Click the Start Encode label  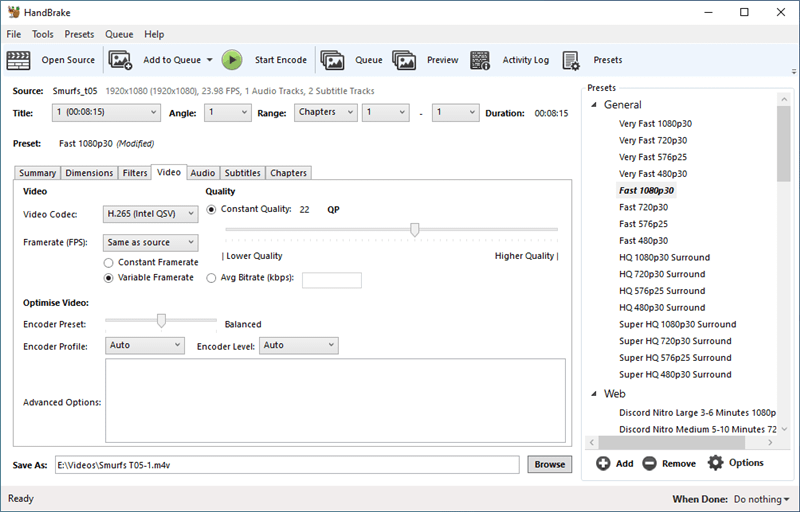tap(281, 60)
